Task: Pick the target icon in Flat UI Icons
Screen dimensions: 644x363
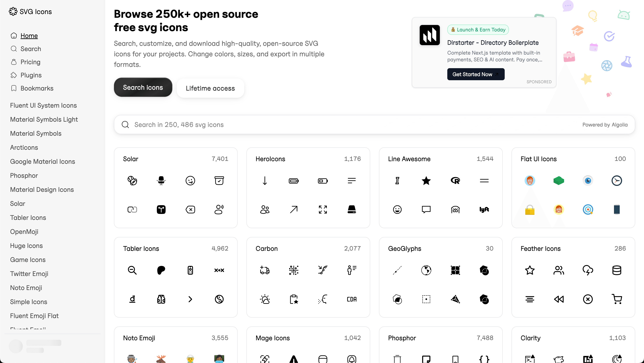Action: (x=588, y=209)
